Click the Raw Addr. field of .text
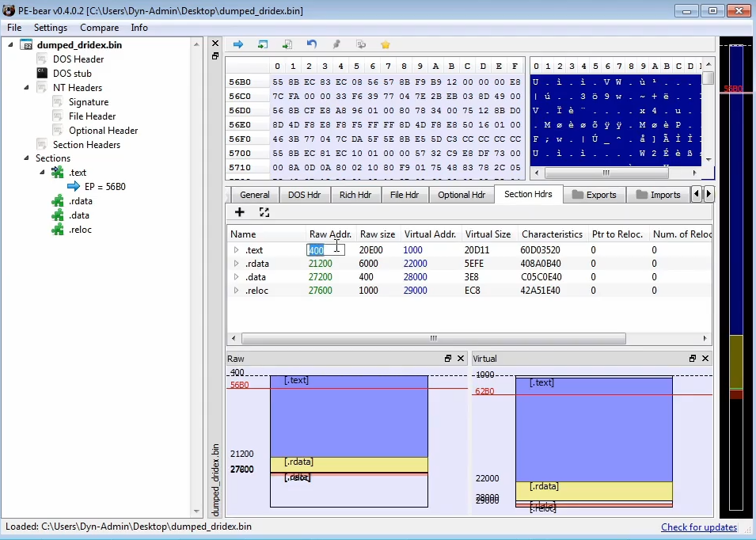Screen dimensions: 756x540 pos(325,250)
